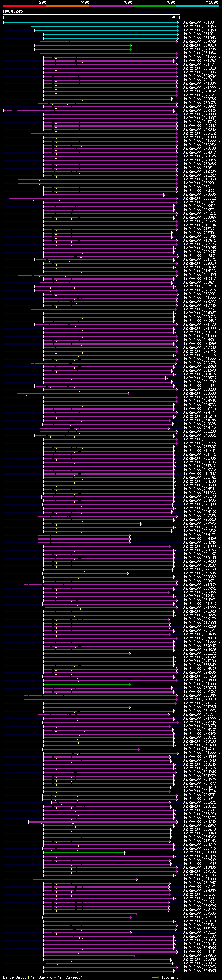Click label UniRef100_A9NFY4

click(199, 412)
